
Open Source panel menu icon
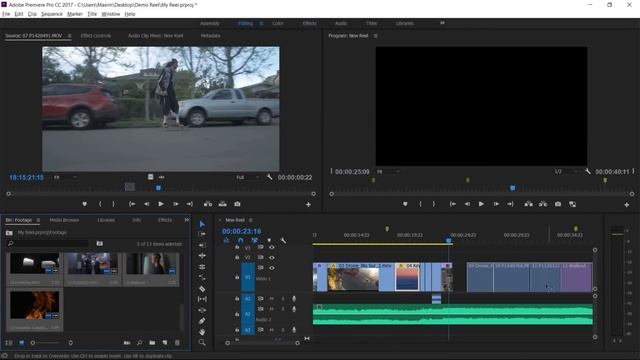[x=70, y=36]
